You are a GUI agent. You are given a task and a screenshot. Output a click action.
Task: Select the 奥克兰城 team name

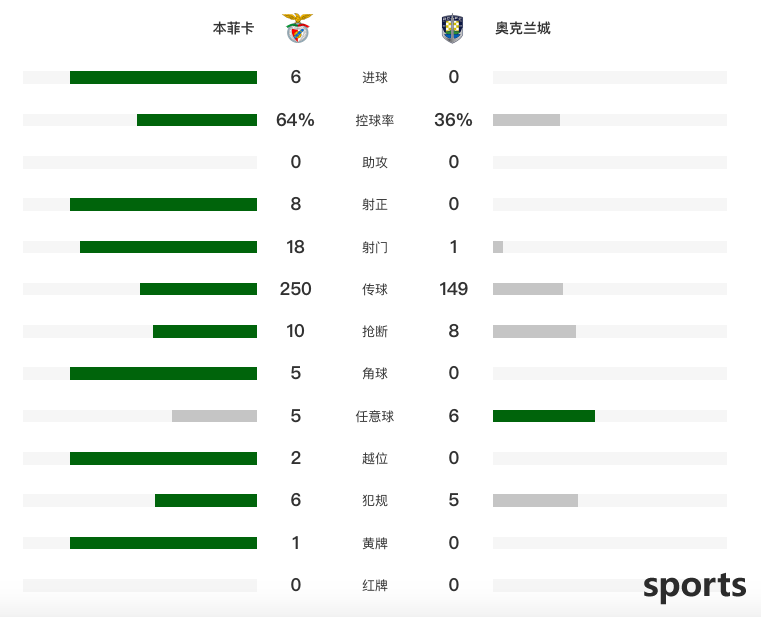point(522,29)
